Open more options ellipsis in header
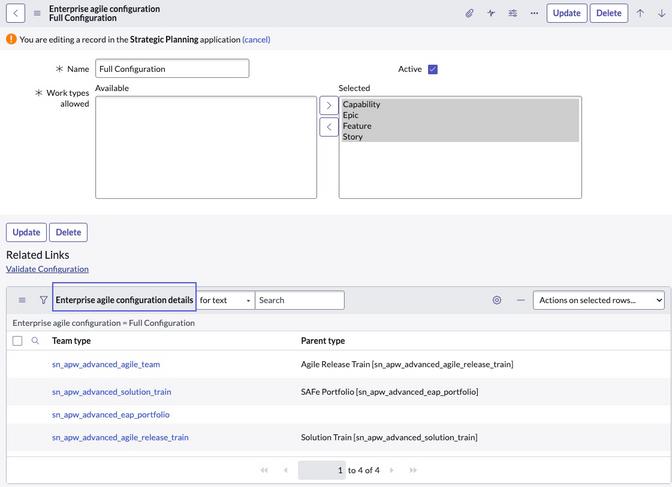 coord(534,13)
